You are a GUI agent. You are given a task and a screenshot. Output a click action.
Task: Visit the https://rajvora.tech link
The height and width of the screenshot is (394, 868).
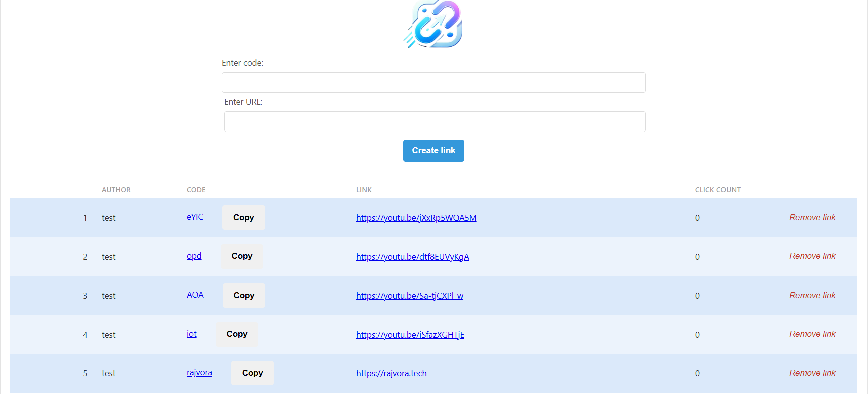[x=391, y=373]
